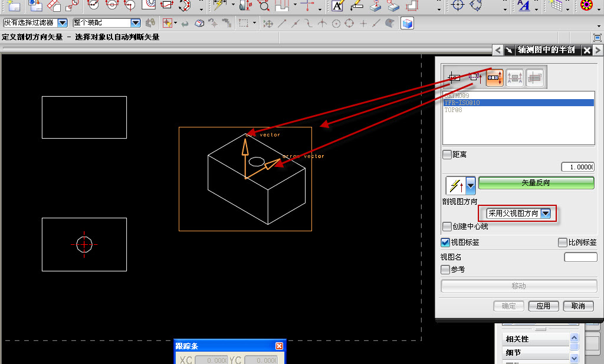Enable the 比例标签 checkbox
The width and height of the screenshot is (604, 364).
coord(562,242)
